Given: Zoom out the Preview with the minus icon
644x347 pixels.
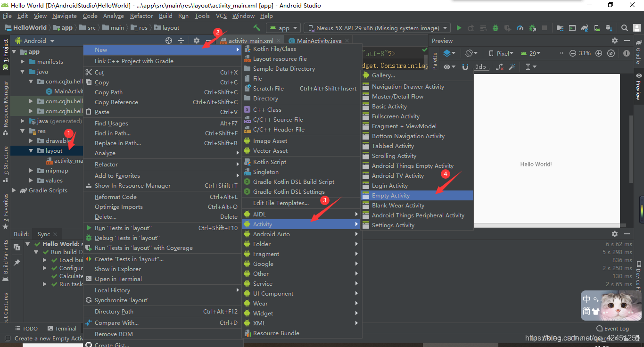Looking at the screenshot, I should tap(572, 53).
